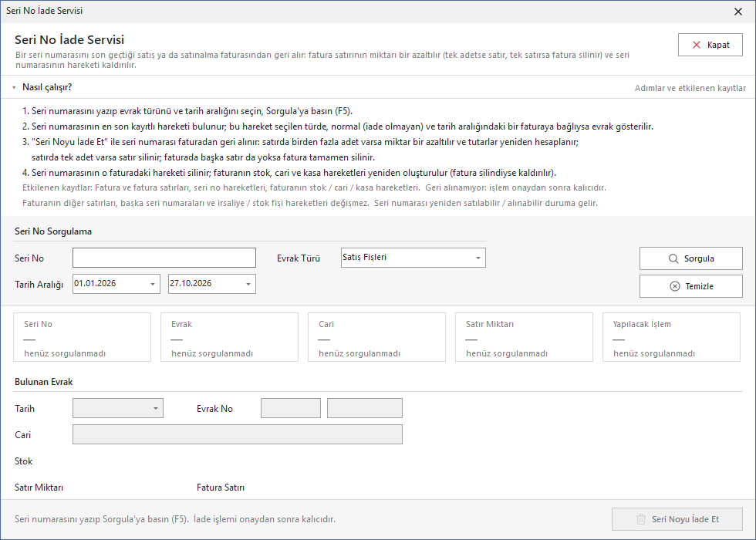756x540 pixels.
Task: Click the Cari summary card
Action: (x=377, y=337)
